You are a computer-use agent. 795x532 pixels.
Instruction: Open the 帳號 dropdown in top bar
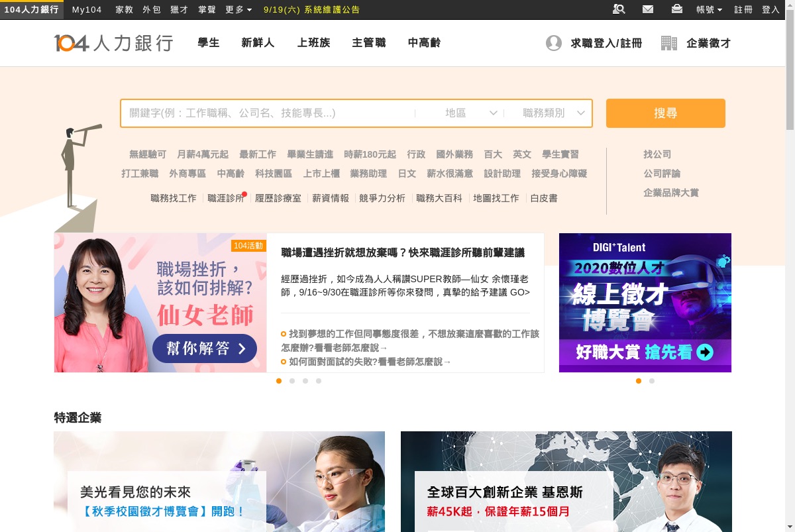coord(710,10)
